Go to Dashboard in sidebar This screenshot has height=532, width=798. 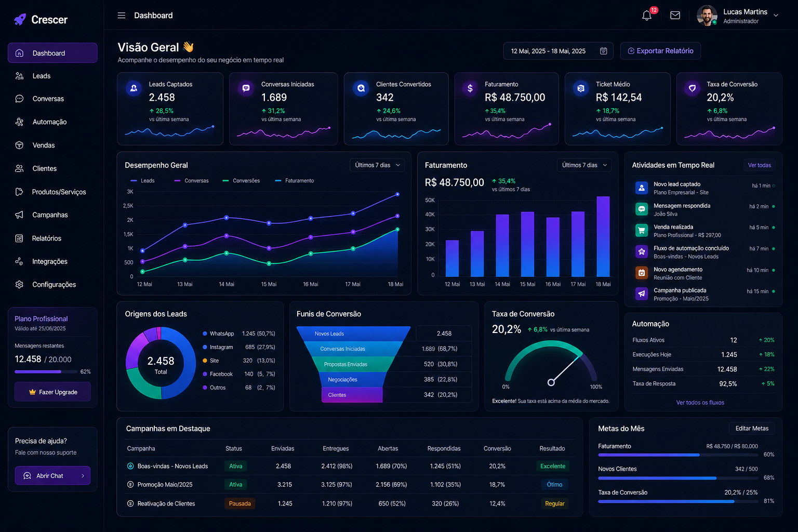pos(52,53)
